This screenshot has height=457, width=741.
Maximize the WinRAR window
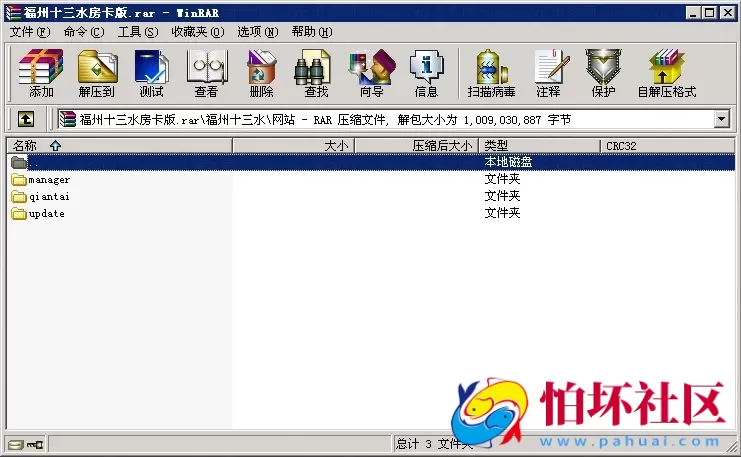709,13
